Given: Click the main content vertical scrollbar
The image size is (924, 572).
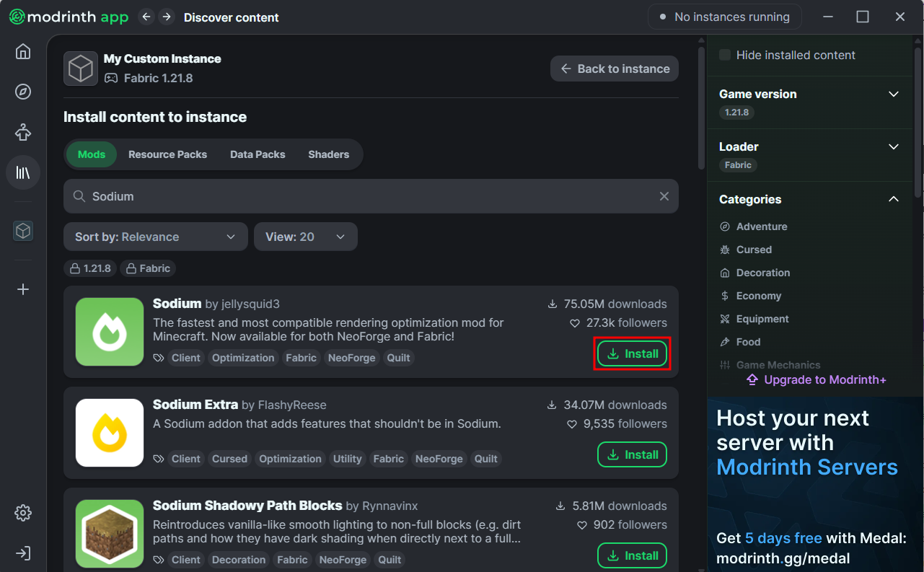Looking at the screenshot, I should point(701,108).
